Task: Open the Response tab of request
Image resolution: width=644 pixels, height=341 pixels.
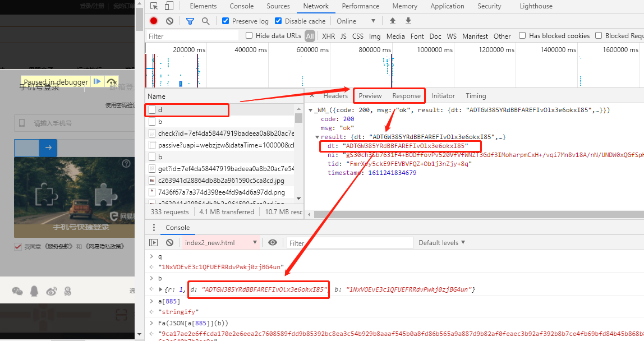Action: pos(406,96)
